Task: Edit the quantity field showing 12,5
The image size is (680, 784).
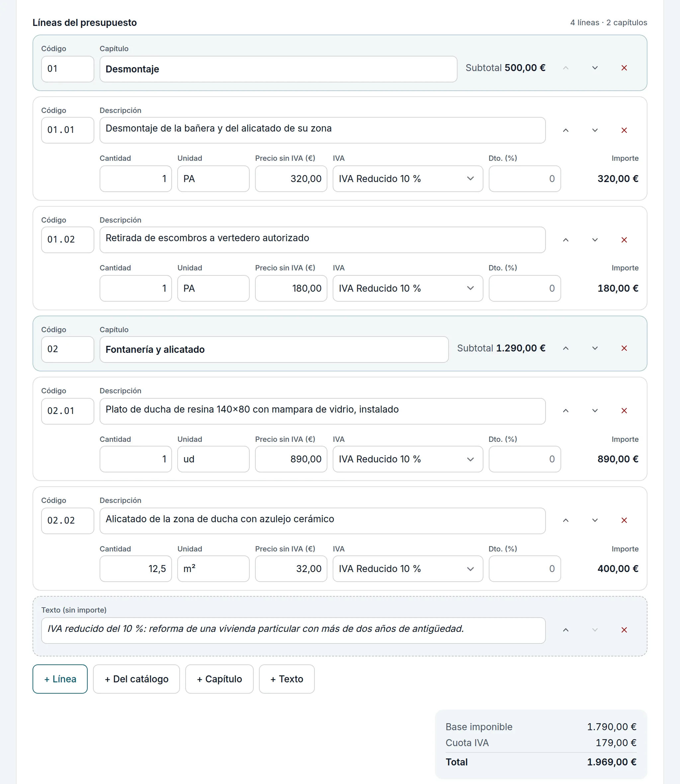Action: pos(135,569)
